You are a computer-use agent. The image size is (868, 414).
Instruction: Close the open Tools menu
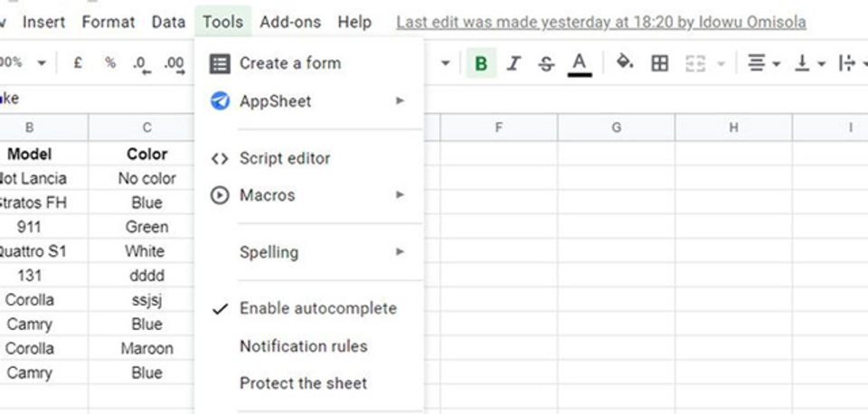click(x=222, y=22)
